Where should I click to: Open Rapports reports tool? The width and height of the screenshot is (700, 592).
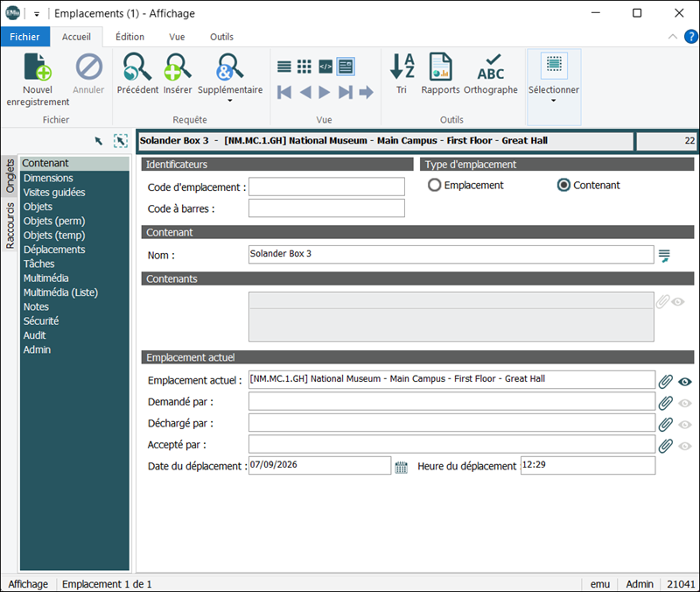click(440, 74)
